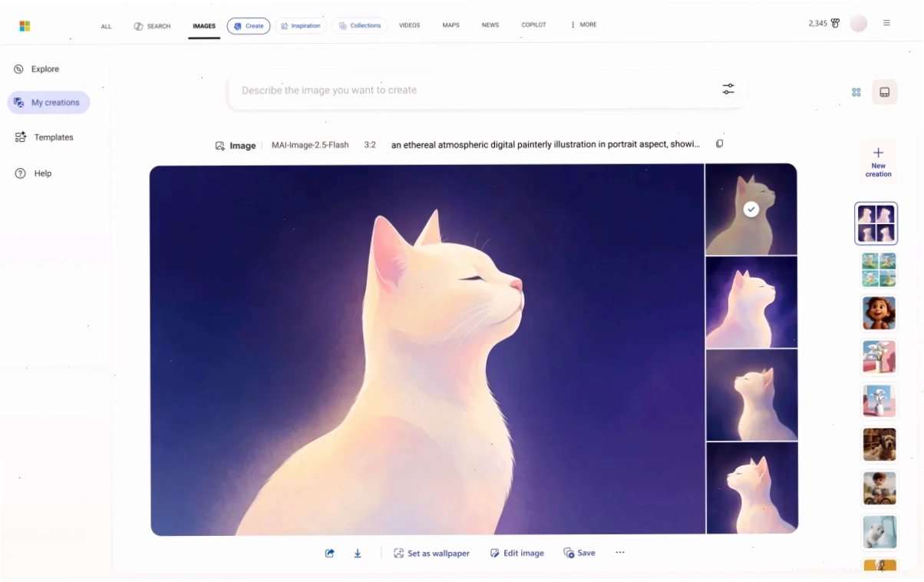Expand the MORE menu
Viewport: 924px width, 582px height.
tap(583, 25)
